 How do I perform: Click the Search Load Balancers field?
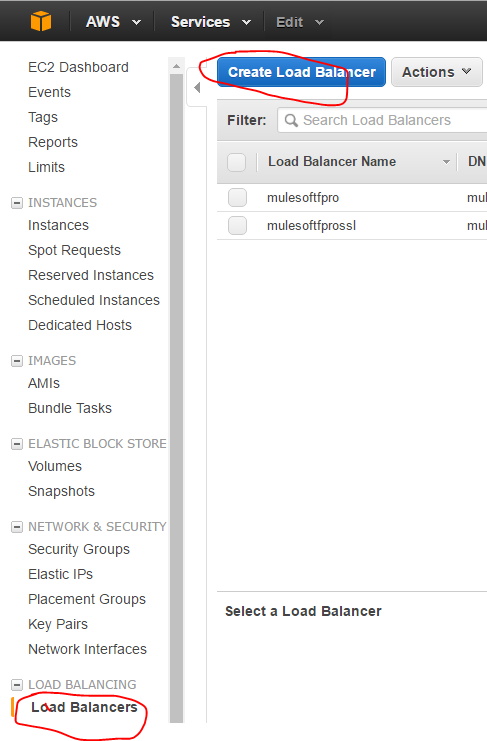383,121
